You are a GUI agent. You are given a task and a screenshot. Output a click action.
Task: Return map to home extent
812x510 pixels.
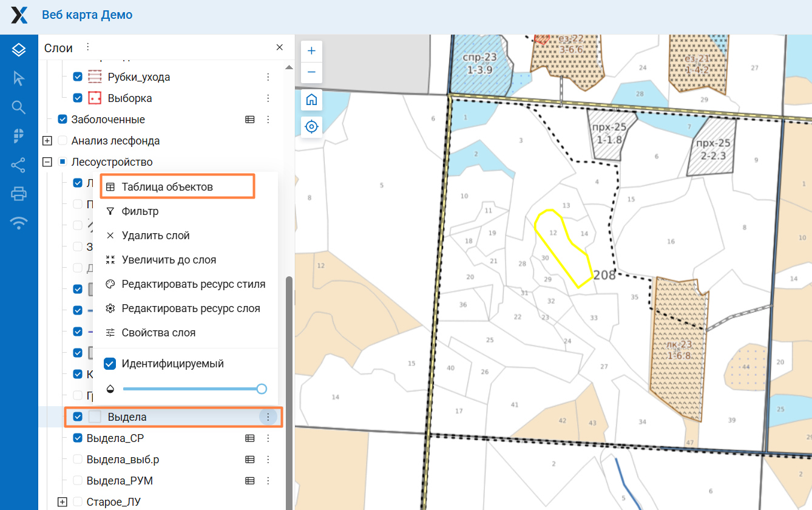click(311, 100)
